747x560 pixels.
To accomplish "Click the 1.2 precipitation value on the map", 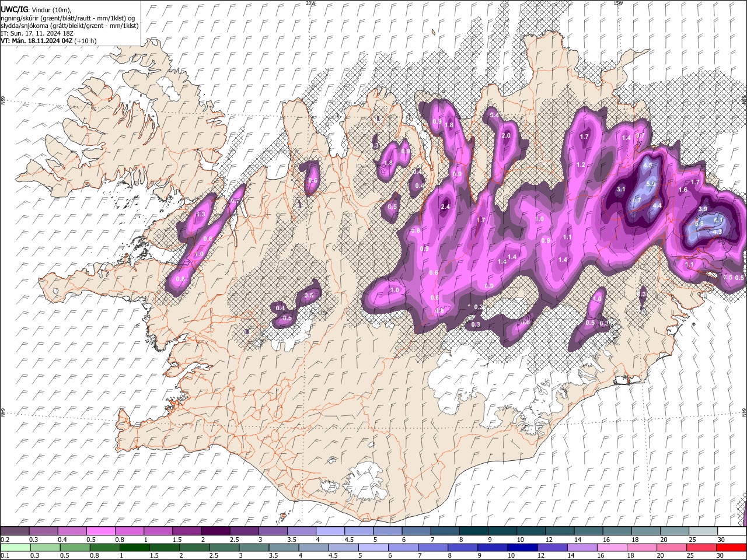I will coord(581,165).
